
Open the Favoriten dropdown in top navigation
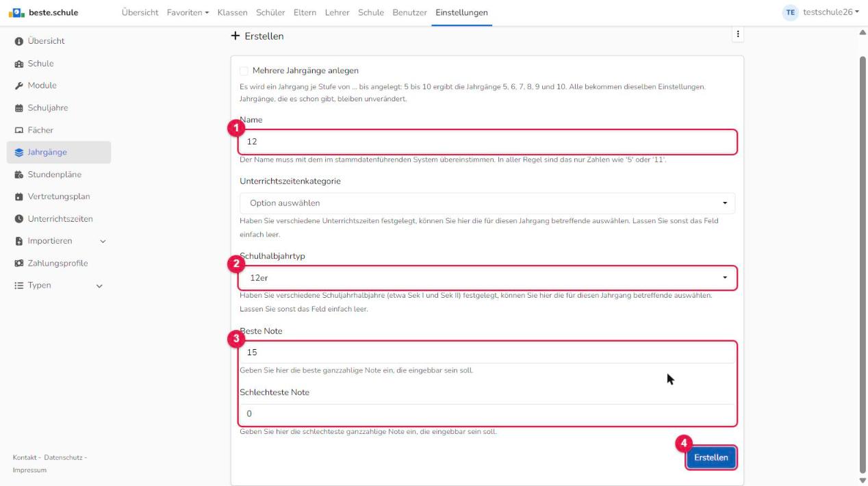[x=188, y=13]
